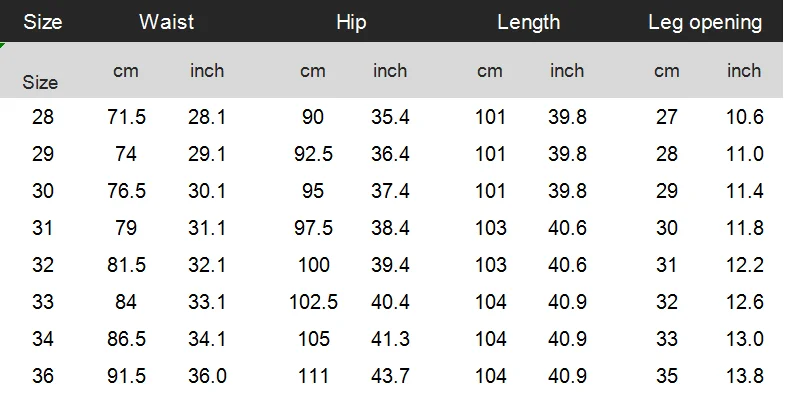The height and width of the screenshot is (398, 785).
Task: Select the hip 102.5 cm cell
Action: (313, 302)
